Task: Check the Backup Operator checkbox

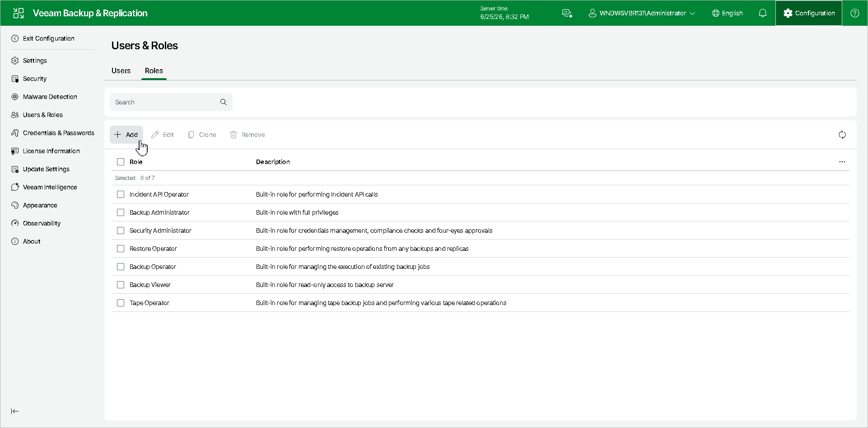Action: pyautogui.click(x=121, y=267)
